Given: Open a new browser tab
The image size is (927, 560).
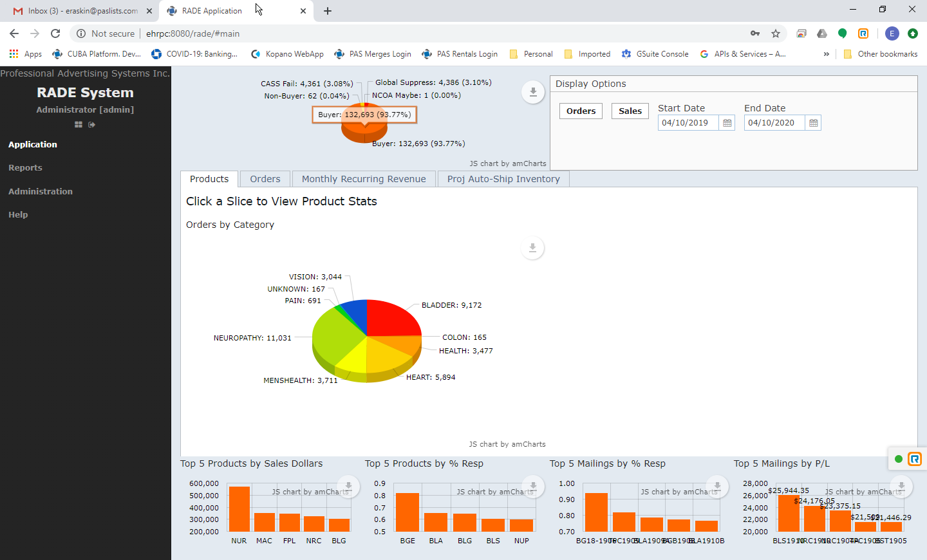Looking at the screenshot, I should click(x=328, y=11).
